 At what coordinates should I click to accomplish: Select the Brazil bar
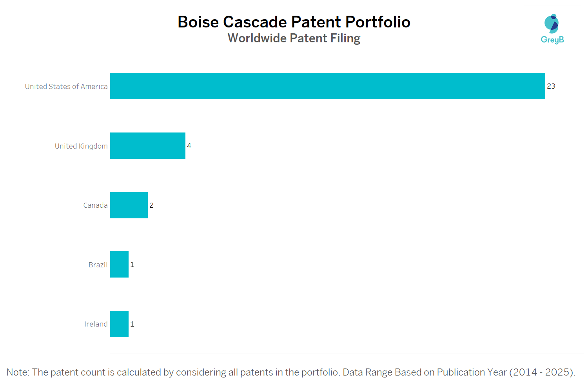[x=119, y=265]
